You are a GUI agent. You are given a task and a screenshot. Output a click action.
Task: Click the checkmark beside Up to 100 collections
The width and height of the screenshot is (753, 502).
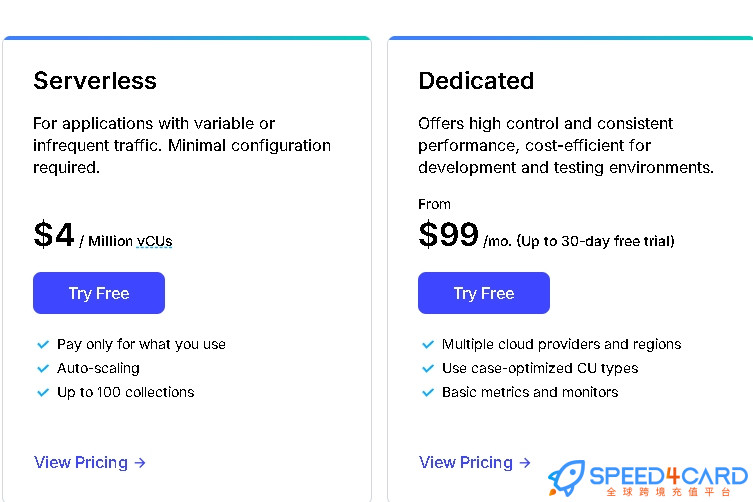[x=43, y=392]
